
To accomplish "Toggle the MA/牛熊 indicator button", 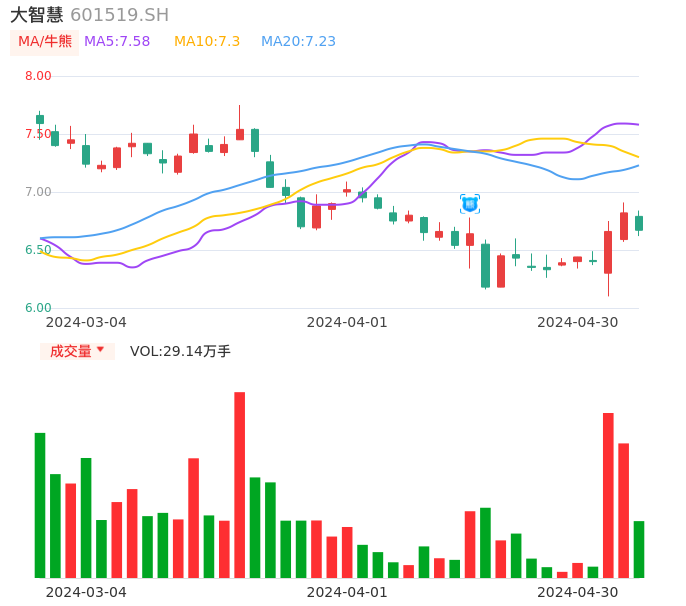I will coord(45,42).
